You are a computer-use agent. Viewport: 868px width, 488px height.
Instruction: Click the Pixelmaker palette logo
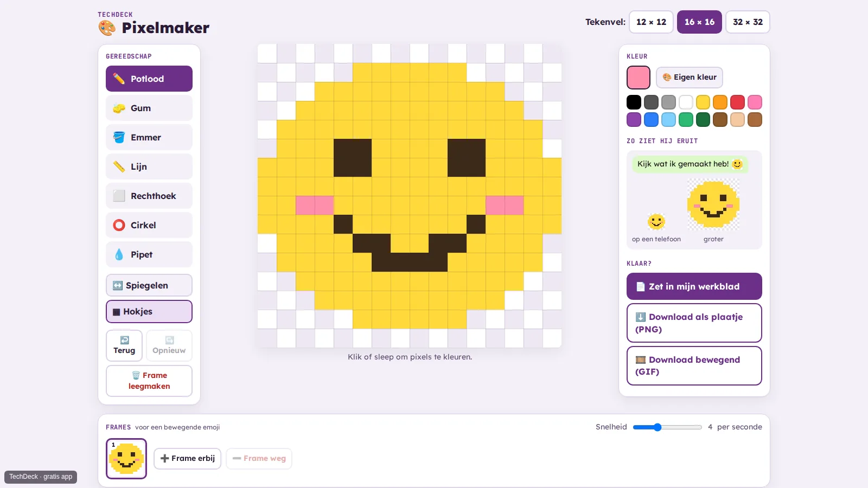tap(107, 28)
